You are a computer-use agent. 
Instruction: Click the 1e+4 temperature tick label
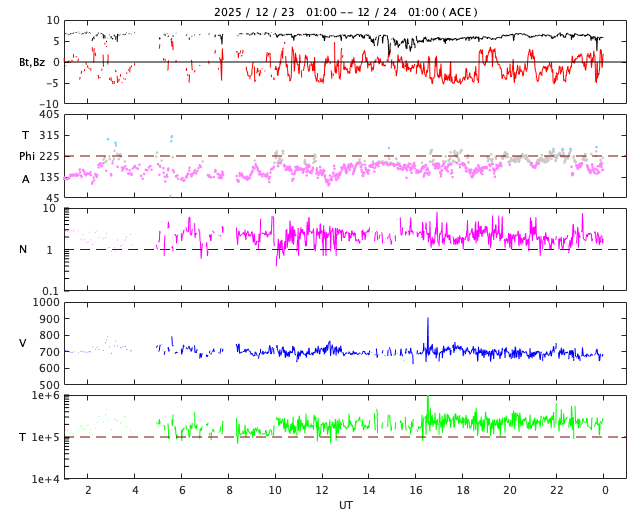(46, 479)
